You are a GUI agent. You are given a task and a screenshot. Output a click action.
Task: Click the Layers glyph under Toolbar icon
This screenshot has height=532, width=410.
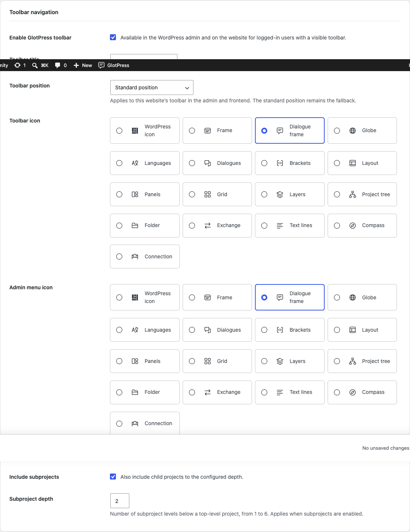tap(280, 194)
